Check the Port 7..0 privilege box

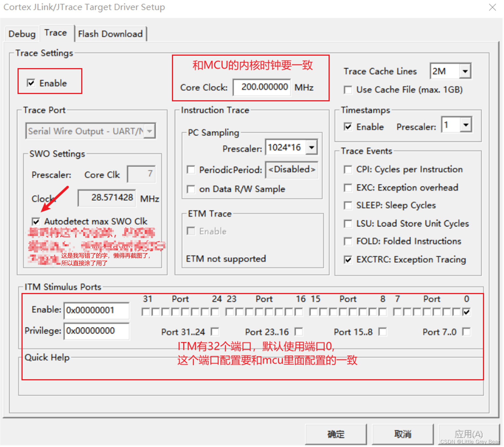point(466,332)
